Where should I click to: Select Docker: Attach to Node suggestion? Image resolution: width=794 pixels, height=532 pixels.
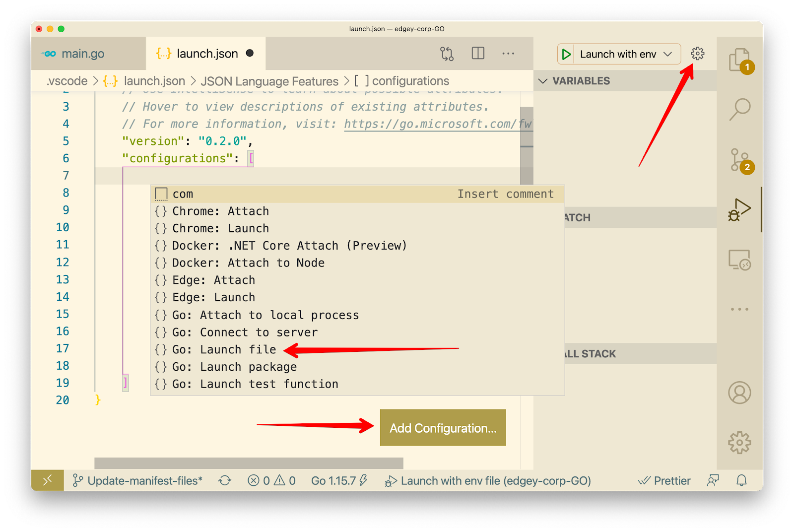pyautogui.click(x=357, y=263)
